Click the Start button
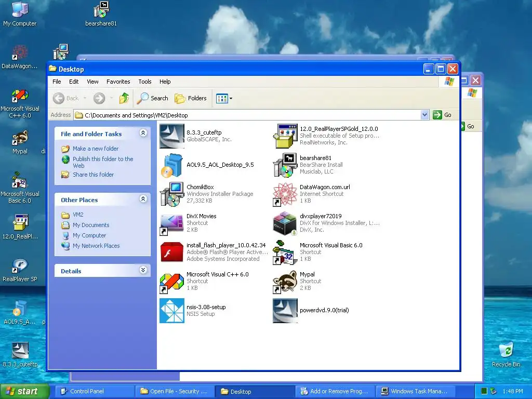The width and height of the screenshot is (532, 399). coord(25,391)
